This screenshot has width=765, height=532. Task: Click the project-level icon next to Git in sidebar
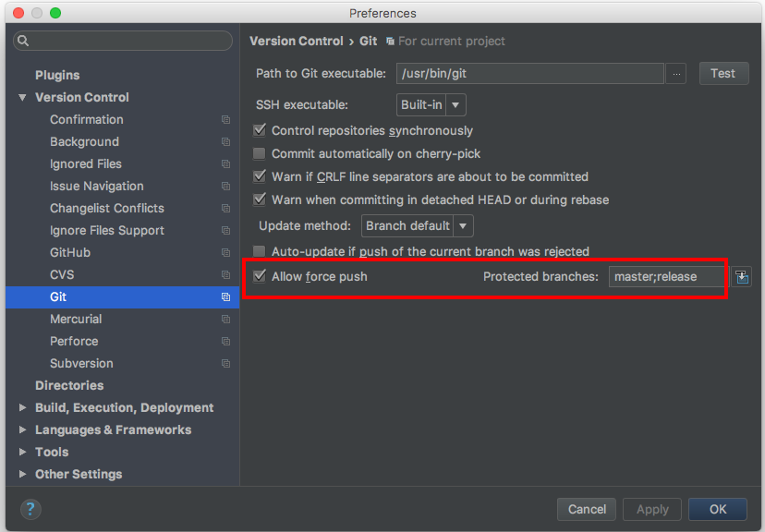225,296
